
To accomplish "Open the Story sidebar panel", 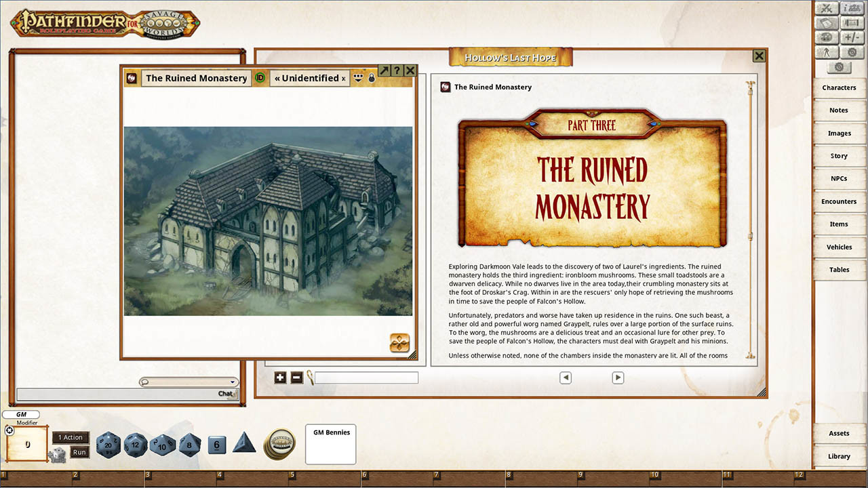I will pyautogui.click(x=839, y=155).
